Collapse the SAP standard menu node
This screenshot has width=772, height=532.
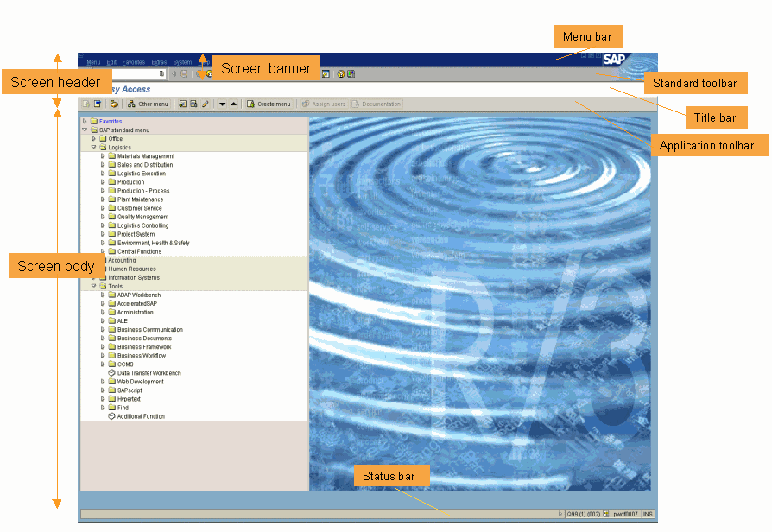(85, 130)
